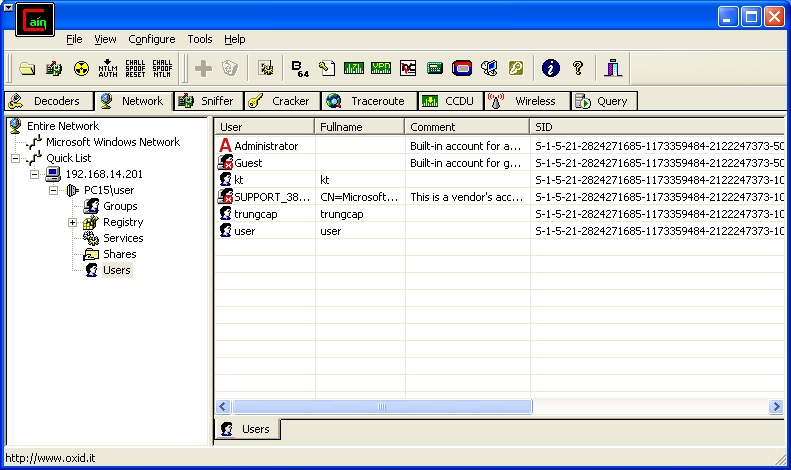791x470 pixels.
Task: Click the Exit toolbar icon
Action: point(613,68)
